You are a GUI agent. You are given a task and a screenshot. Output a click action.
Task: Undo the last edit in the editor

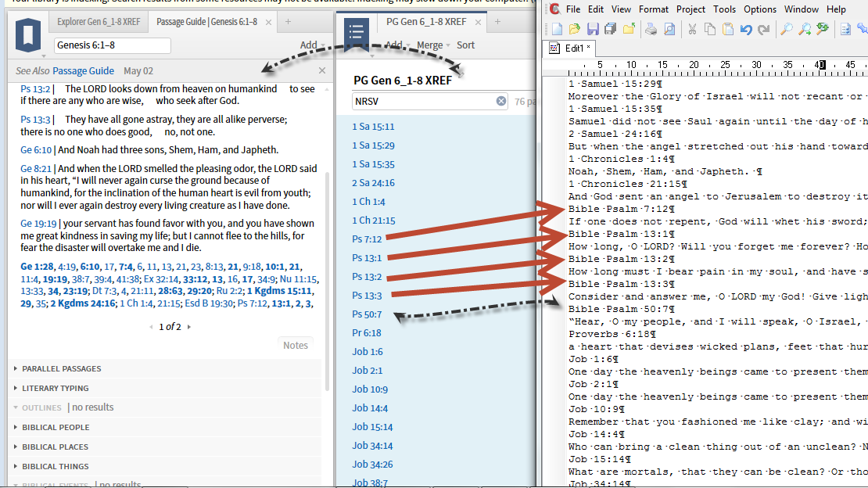click(746, 29)
